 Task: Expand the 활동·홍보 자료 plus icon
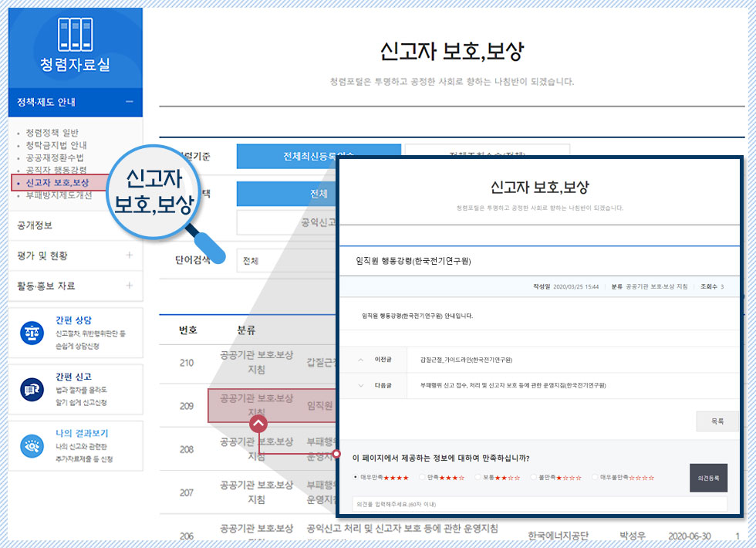click(130, 286)
